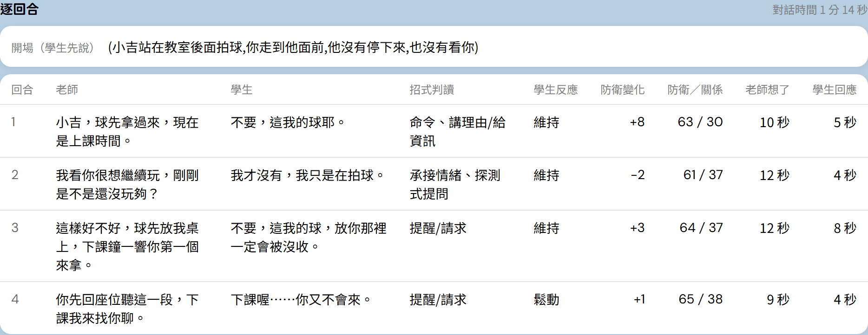Select round number 2
This screenshot has width=868, height=335.
[15, 175]
